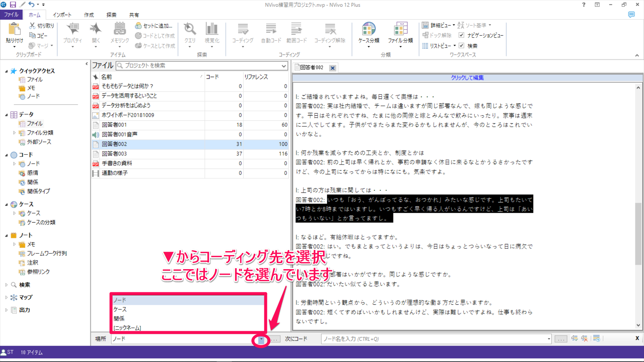Click the ケース分類 ribbon icon
Viewport: 644px width, 362px height.
point(368,29)
